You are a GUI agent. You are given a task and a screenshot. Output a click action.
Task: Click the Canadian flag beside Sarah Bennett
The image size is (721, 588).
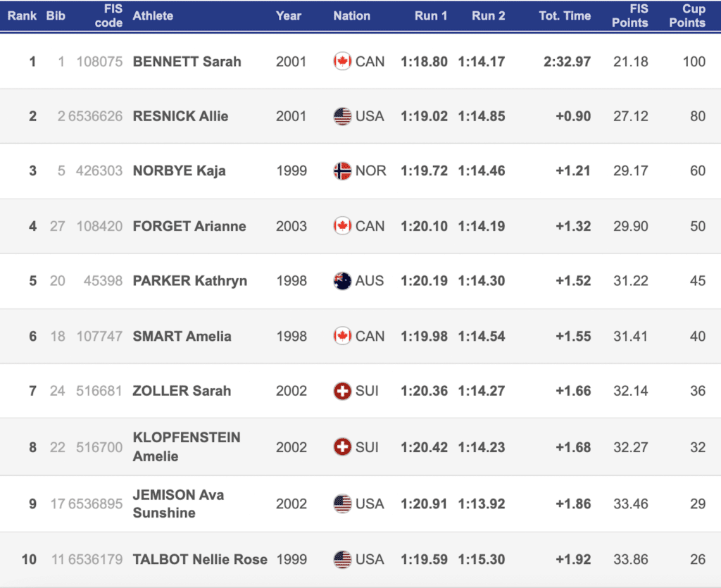tap(342, 61)
